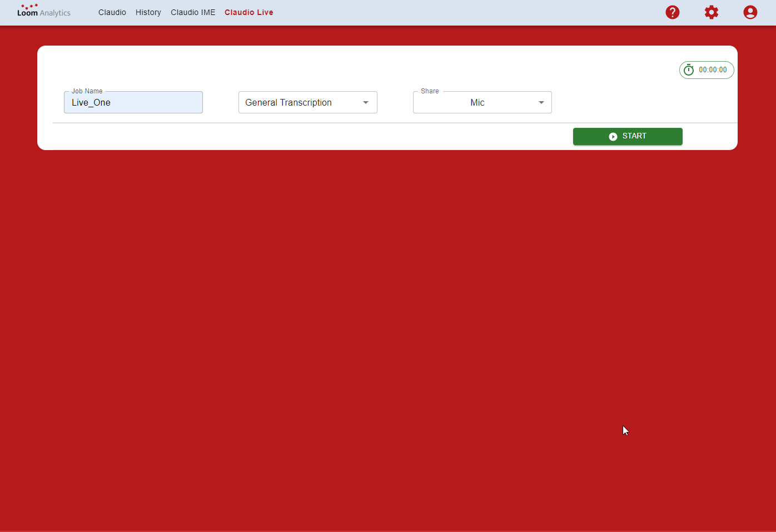This screenshot has height=532, width=776.
Task: Switch to Claudio IME
Action: click(193, 12)
